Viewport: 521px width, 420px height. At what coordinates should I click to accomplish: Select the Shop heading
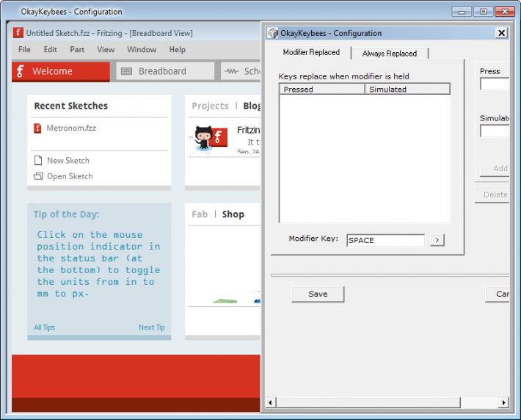point(233,214)
